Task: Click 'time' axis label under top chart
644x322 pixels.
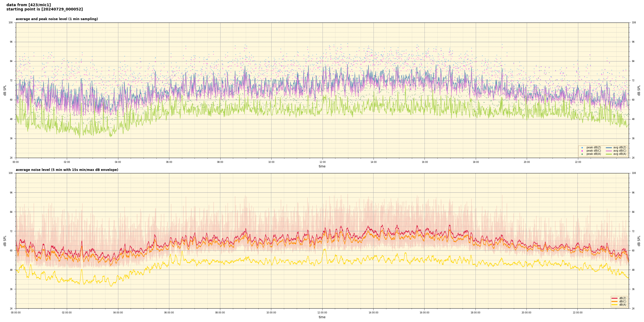Action: tap(322, 166)
